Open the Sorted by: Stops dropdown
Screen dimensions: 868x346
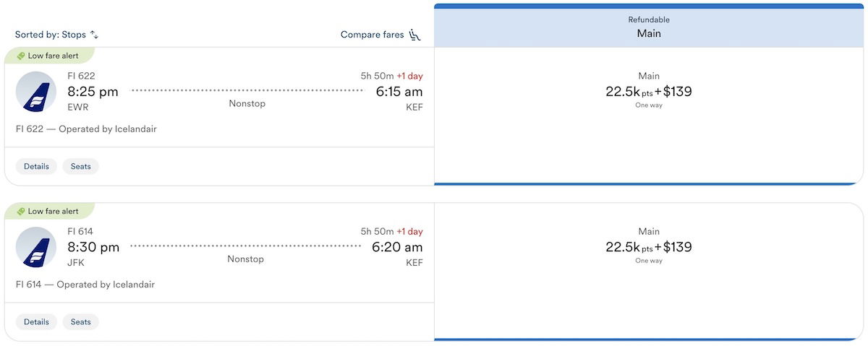[x=51, y=35]
